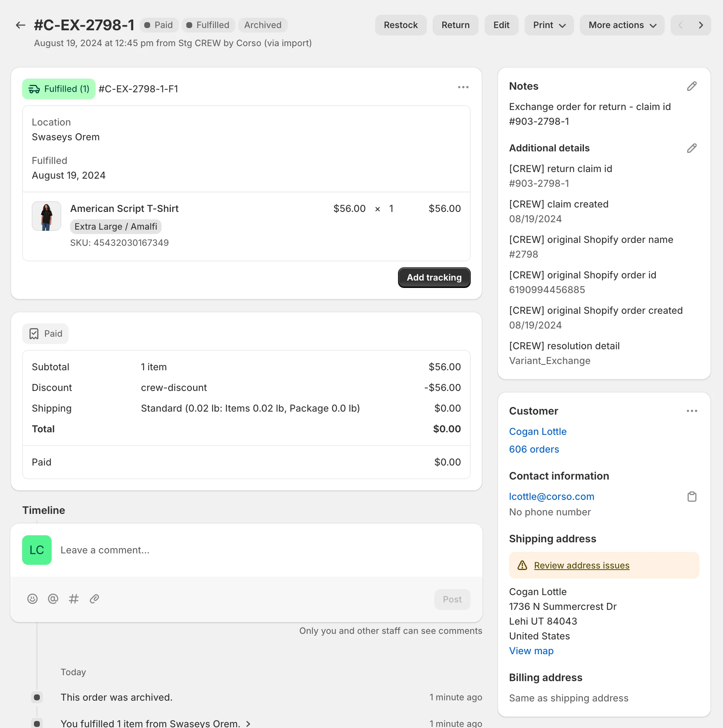
Task: Open the Print dropdown
Action: tap(549, 25)
